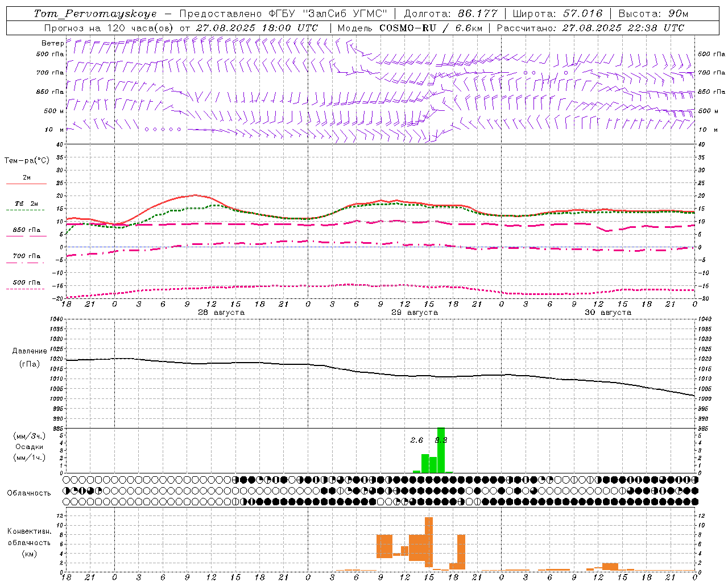This screenshot has width=728, height=582.
Task: Click the "500 м" wind level label on left
Action: click(x=54, y=111)
